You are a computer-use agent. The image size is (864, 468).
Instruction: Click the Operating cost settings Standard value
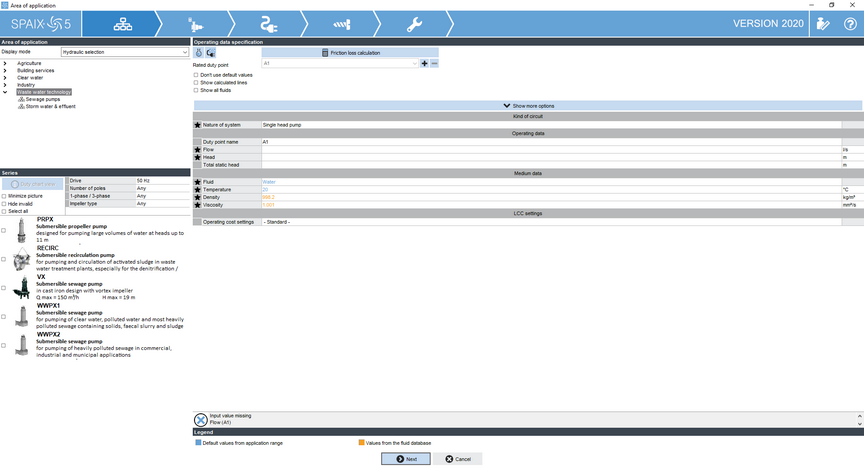551,222
